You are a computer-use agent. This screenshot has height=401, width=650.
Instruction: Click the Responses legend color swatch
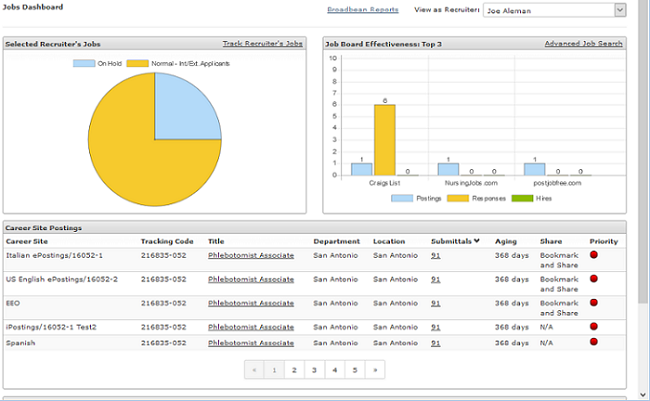(456, 198)
